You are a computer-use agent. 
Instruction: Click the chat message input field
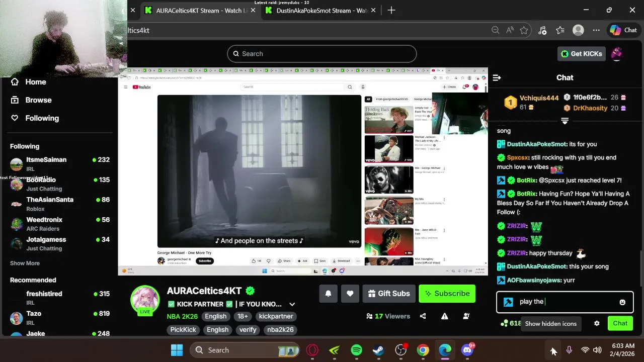click(x=563, y=302)
